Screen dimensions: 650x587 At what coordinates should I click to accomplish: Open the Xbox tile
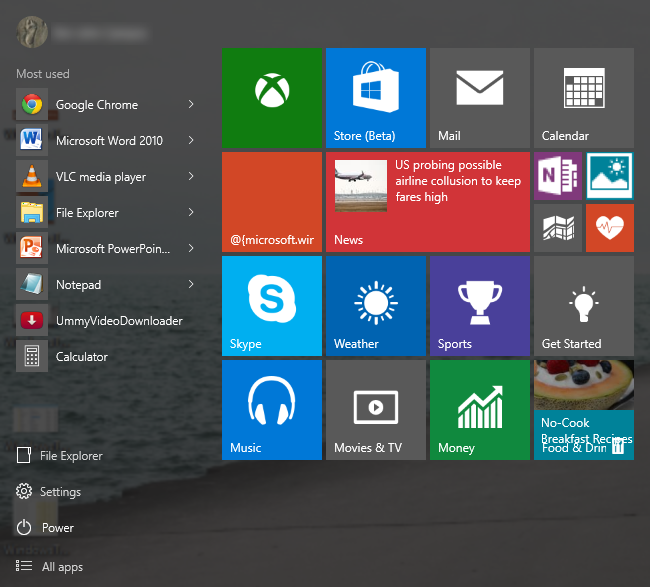click(272, 98)
